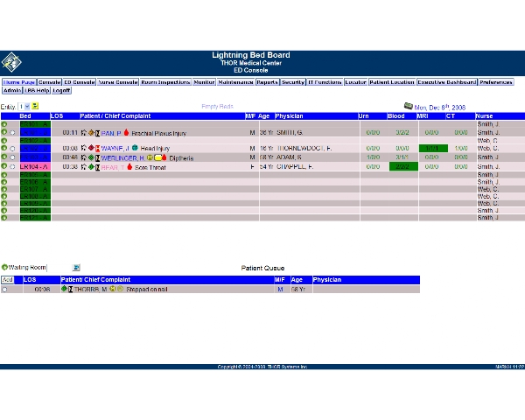Viewport: 525px width, 420px height.
Task: Open patient link WAYNE, J
Action: point(115,149)
